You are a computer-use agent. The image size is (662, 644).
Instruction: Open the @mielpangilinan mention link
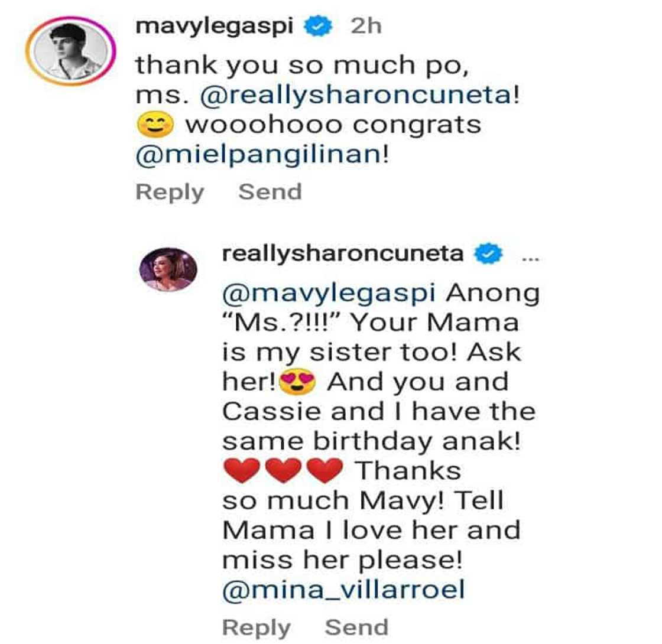coord(258,154)
